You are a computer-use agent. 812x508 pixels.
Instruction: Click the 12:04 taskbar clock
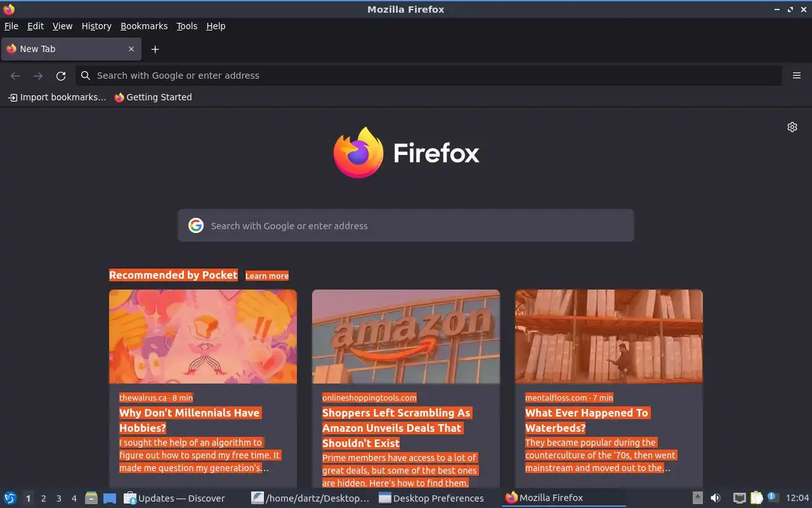(x=797, y=498)
